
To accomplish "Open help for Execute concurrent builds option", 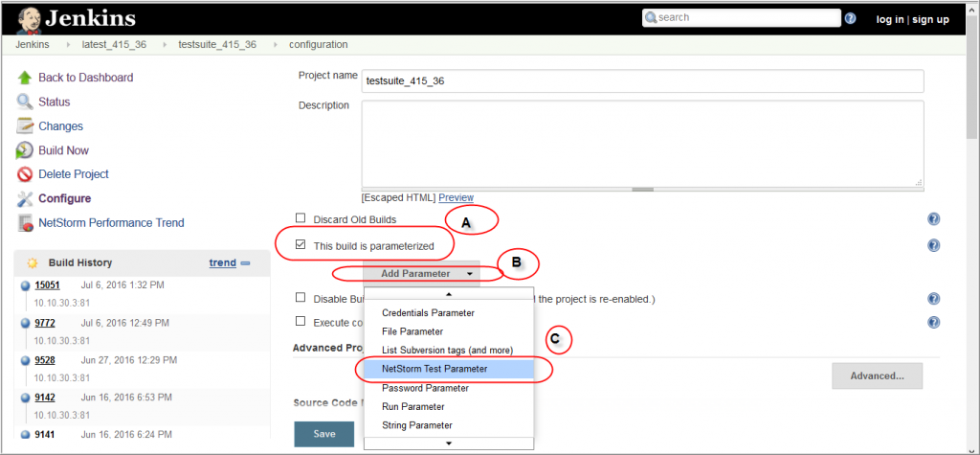I will pyautogui.click(x=934, y=322).
